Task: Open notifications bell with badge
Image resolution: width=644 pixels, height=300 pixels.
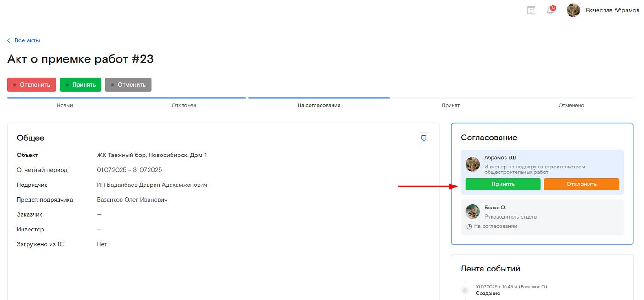Action: coord(550,10)
